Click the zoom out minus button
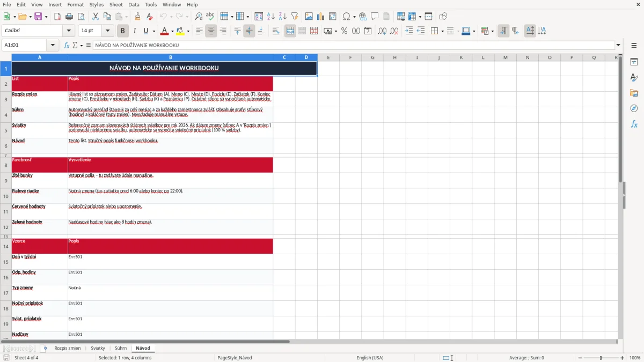 (580, 358)
